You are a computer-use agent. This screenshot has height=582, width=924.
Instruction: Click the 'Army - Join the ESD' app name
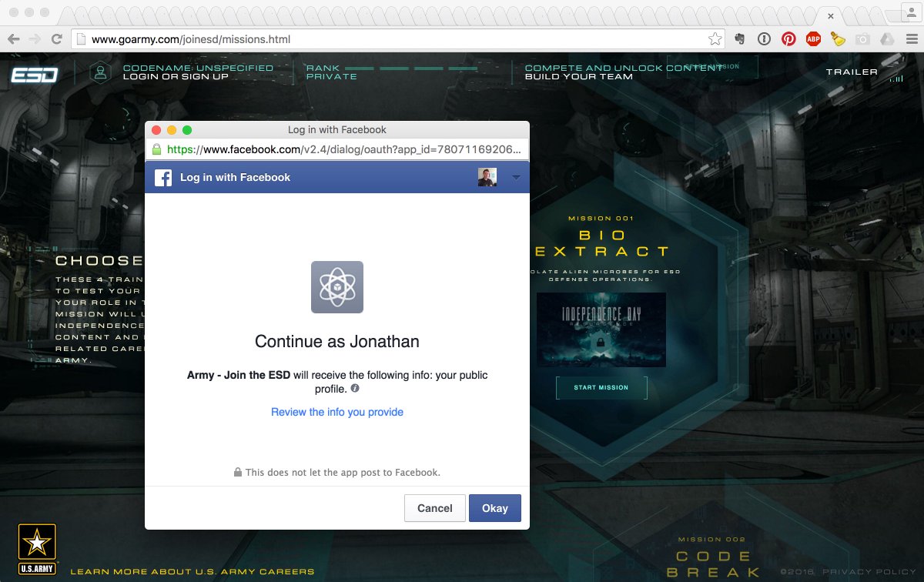click(x=239, y=375)
